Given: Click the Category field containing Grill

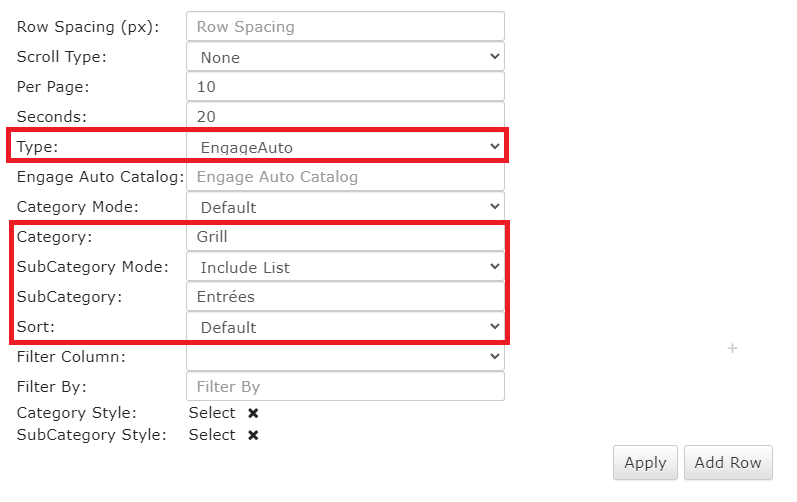Looking at the screenshot, I should [x=345, y=237].
